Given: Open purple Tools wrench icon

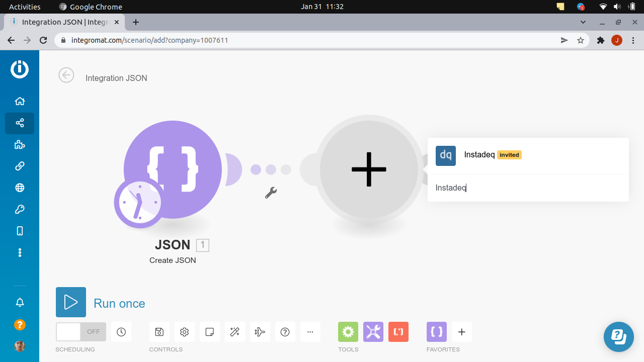Looking at the screenshot, I should tap(373, 332).
